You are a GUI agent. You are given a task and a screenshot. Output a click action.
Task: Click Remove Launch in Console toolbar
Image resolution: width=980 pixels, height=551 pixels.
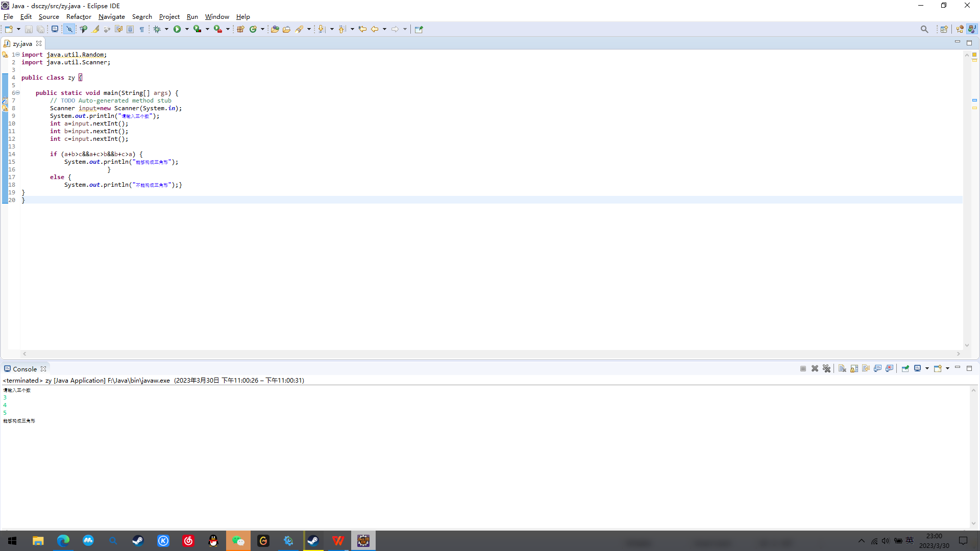click(x=815, y=368)
